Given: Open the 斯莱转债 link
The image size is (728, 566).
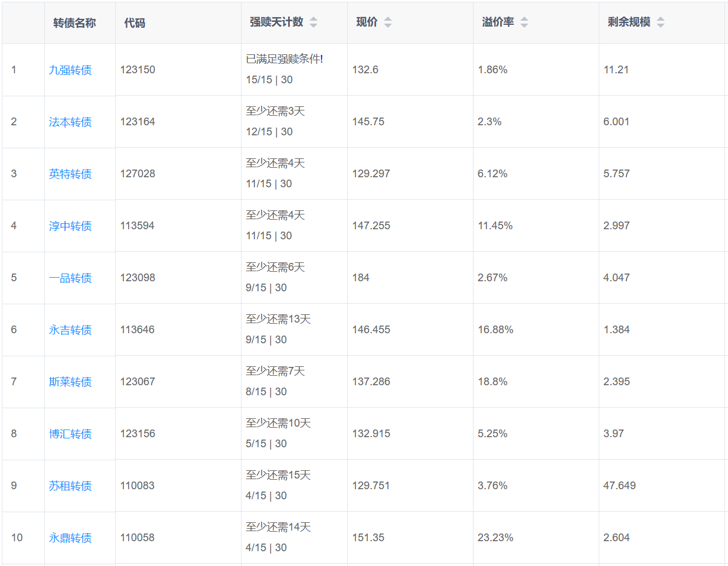Looking at the screenshot, I should 70,382.
